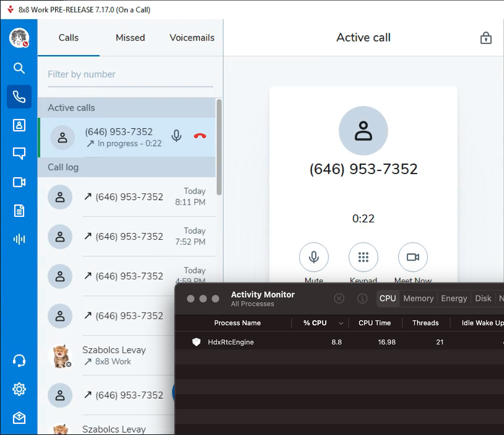This screenshot has width=504, height=435.
Task: Switch to the Voicemails tab
Action: click(192, 38)
